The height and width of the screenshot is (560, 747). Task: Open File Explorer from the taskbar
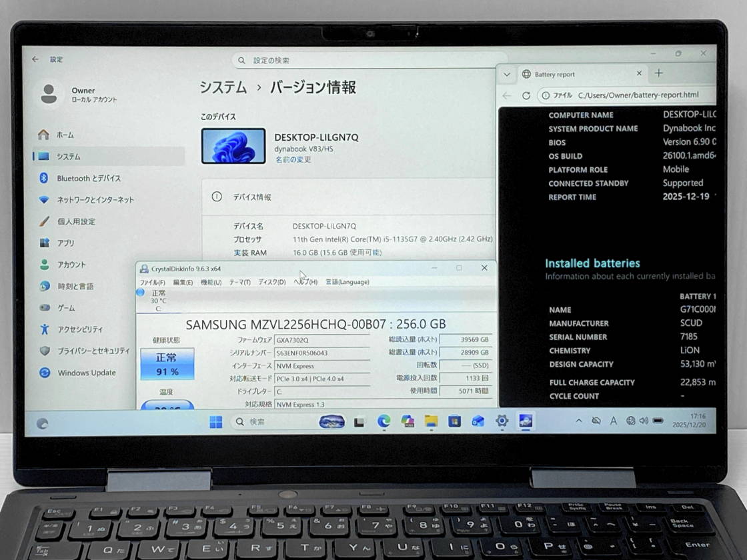[x=431, y=421]
